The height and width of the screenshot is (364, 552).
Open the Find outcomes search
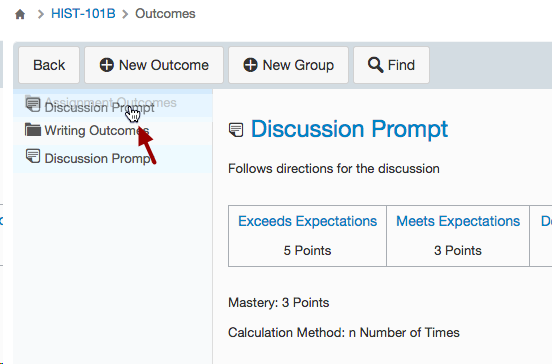click(x=391, y=65)
